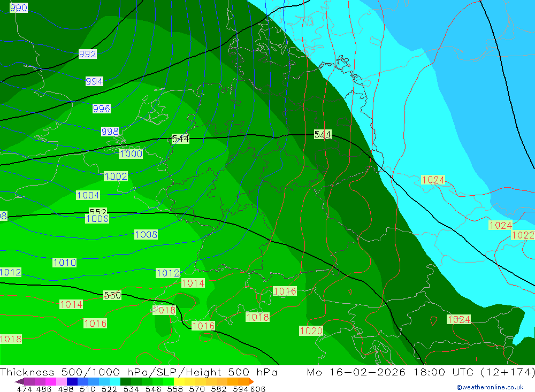
Task: Click the map title starting with Thickness
Action: point(139,372)
